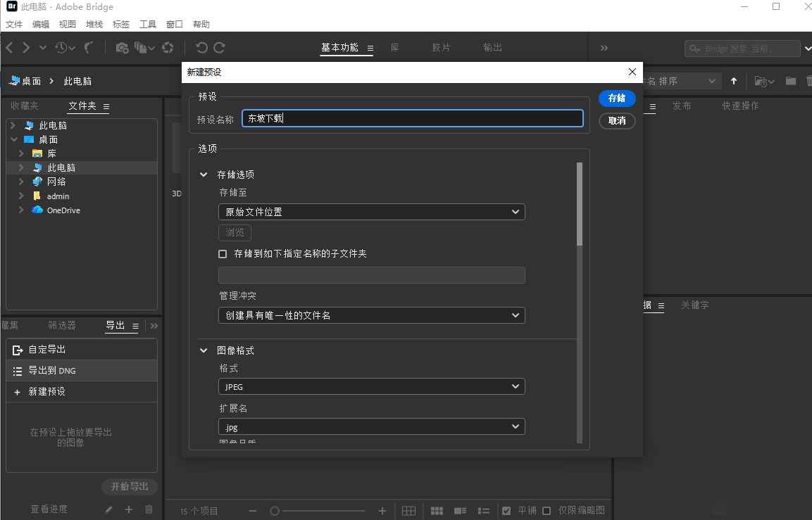The height and width of the screenshot is (520, 812).
Task: Click the zoom in plus icon for thumbnails
Action: (x=382, y=511)
